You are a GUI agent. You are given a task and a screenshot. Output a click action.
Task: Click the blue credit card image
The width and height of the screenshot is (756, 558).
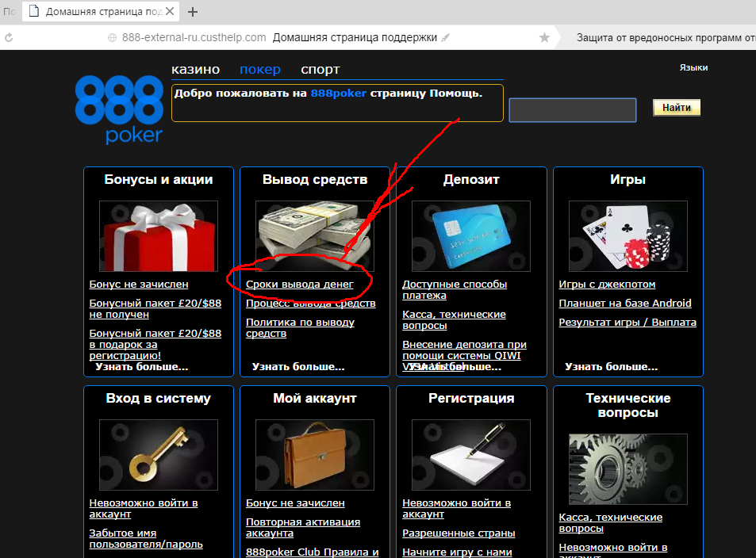click(471, 236)
